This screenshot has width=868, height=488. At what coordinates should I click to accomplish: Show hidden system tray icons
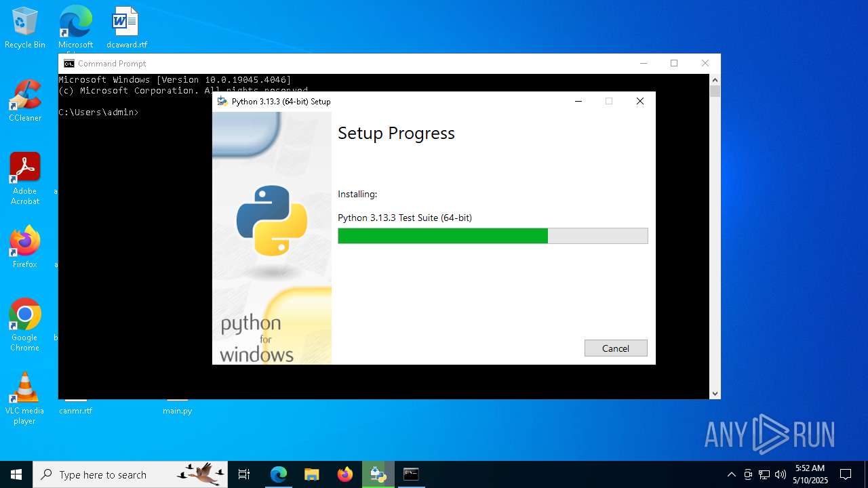(731, 474)
